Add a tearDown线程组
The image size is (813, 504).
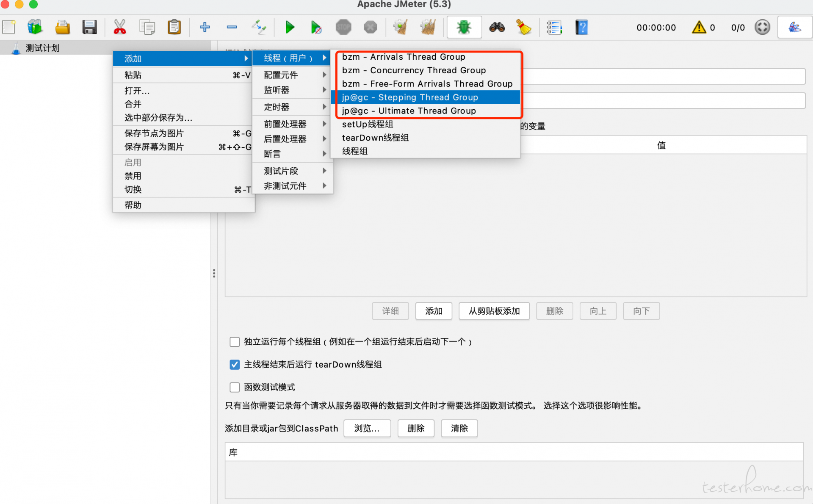[425, 138]
